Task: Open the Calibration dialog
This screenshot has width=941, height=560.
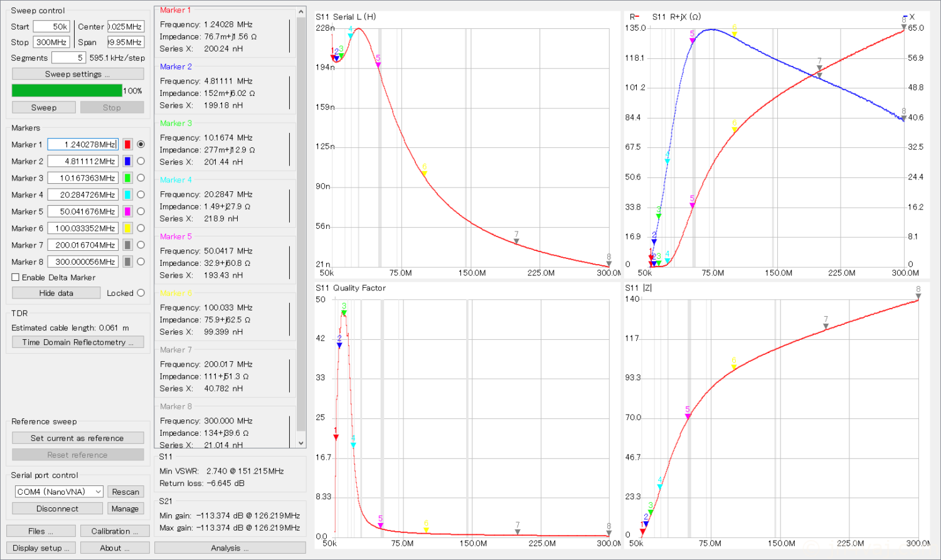Action: click(115, 531)
